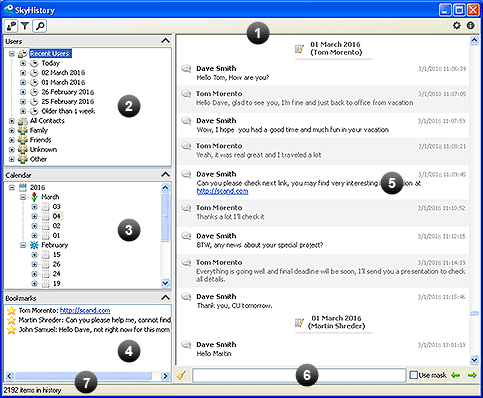
Task: Open the link in Dave Smith's message
Action: [x=222, y=191]
